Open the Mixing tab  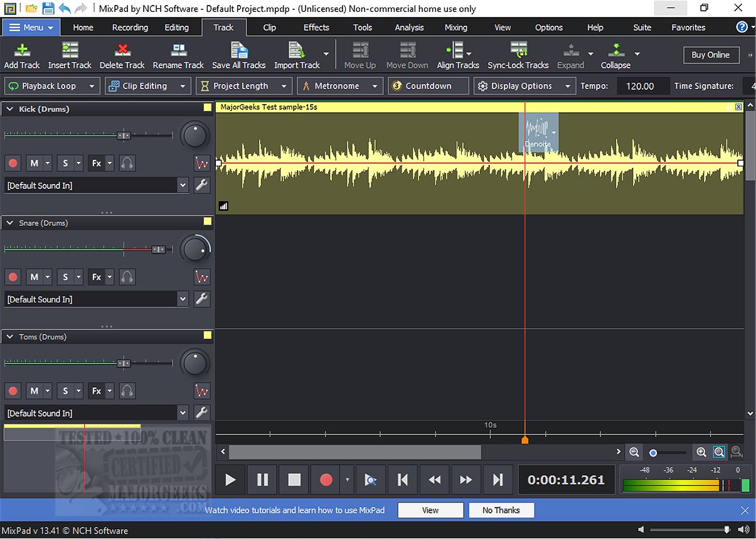coord(455,28)
